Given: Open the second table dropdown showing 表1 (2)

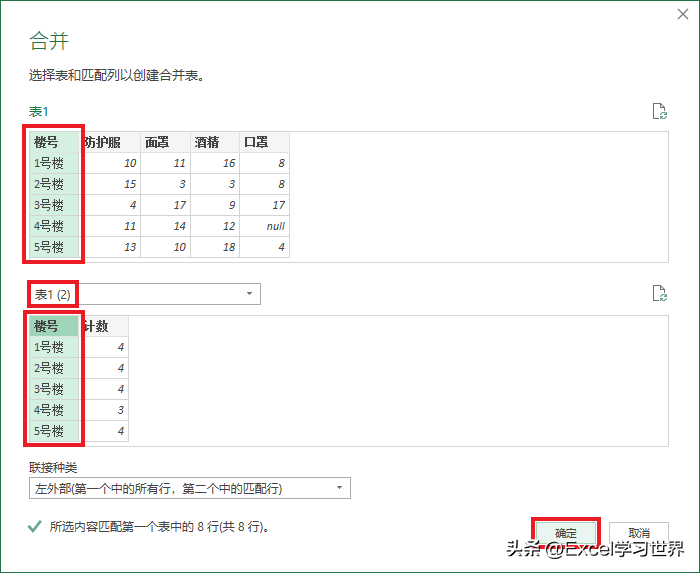Looking at the screenshot, I should pos(145,294).
